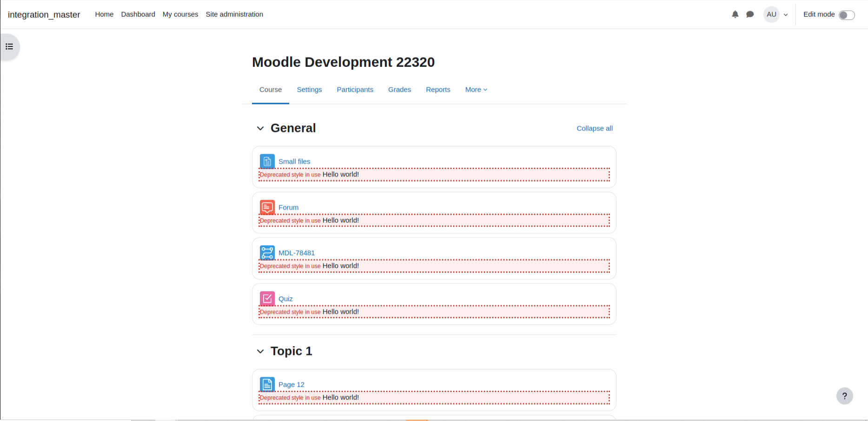This screenshot has height=421, width=868.
Task: Open the Quiz link
Action: coord(285,299)
